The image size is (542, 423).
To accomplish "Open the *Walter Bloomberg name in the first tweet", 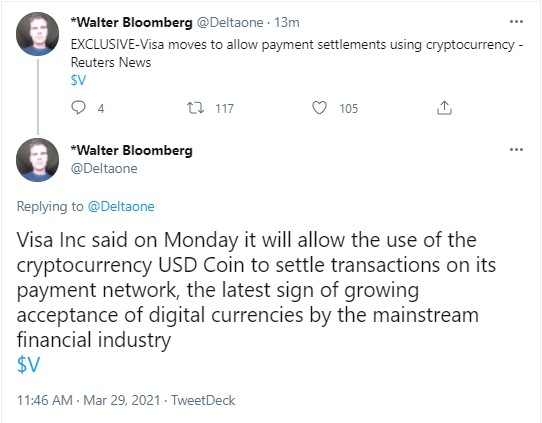I will tap(131, 22).
